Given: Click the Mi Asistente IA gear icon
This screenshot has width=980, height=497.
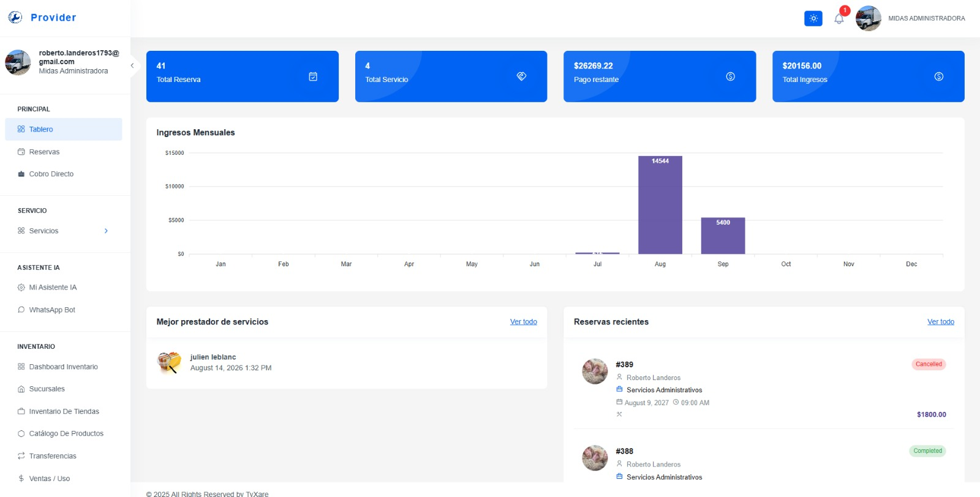Looking at the screenshot, I should coord(21,287).
